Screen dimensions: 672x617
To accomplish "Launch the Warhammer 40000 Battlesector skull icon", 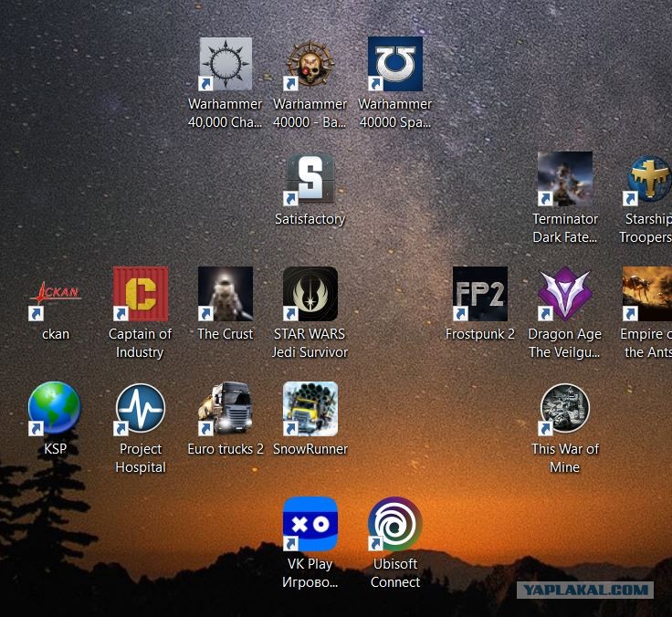I will pos(310,64).
